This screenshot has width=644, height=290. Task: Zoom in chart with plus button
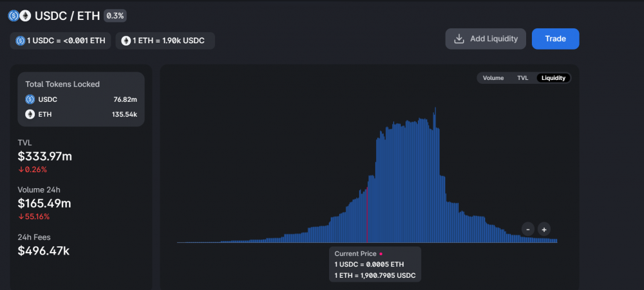click(x=544, y=229)
